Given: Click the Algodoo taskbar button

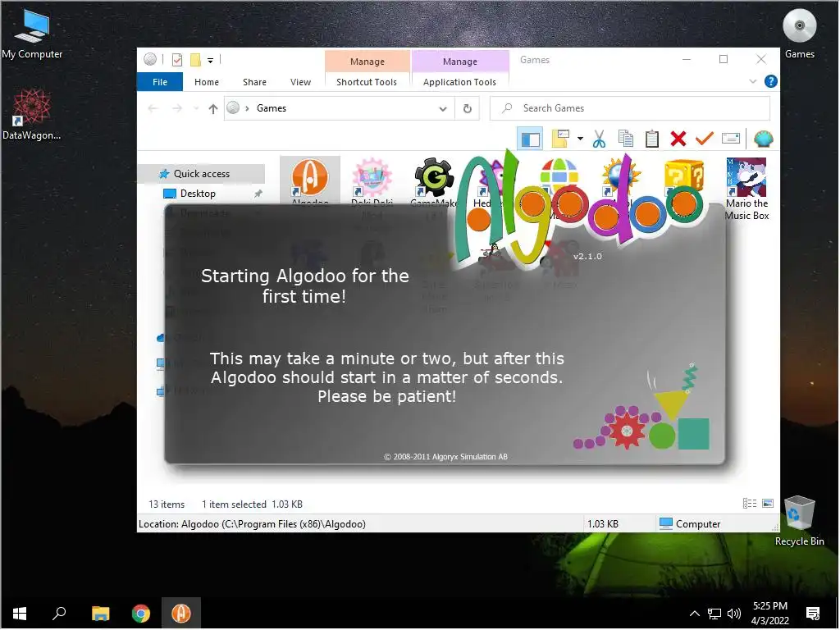Looking at the screenshot, I should [x=181, y=614].
